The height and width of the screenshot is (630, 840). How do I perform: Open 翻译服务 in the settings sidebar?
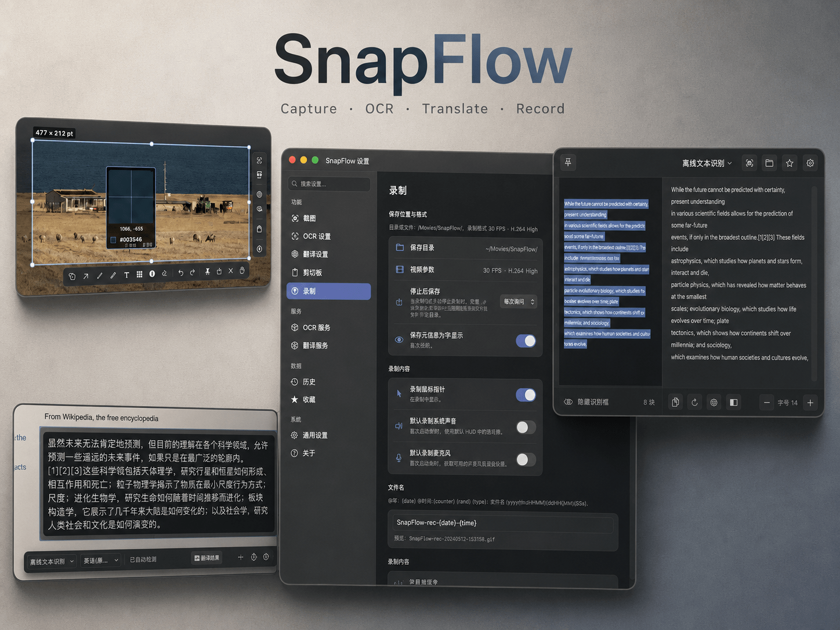328,345
